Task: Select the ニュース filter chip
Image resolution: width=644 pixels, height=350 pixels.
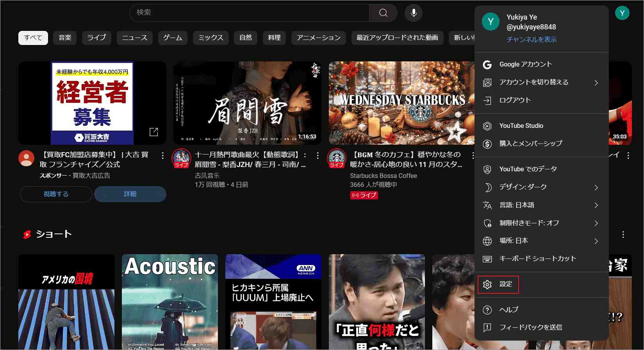Action: tap(135, 38)
